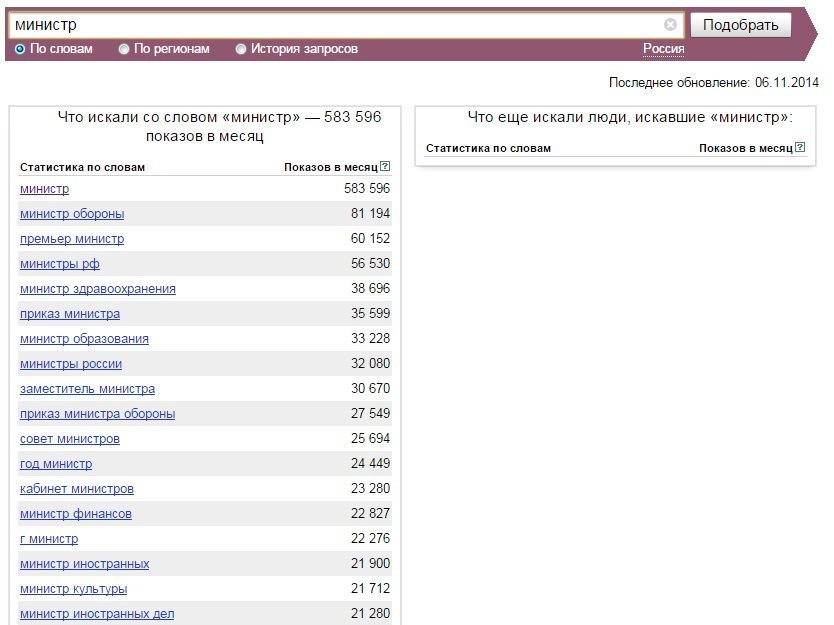The width and height of the screenshot is (834, 625).
Task: Click heading 'Что еще искали люди, искавшие «министр»'
Action: tap(630, 117)
